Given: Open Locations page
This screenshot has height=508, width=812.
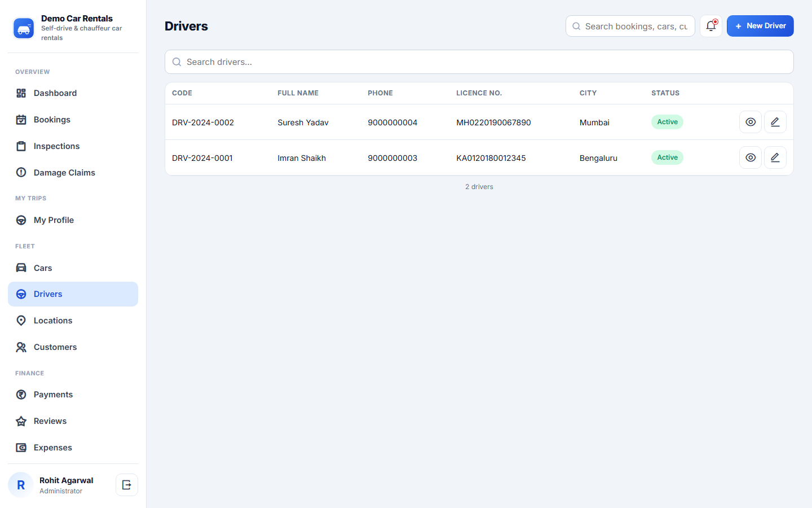Looking at the screenshot, I should pos(73,321).
